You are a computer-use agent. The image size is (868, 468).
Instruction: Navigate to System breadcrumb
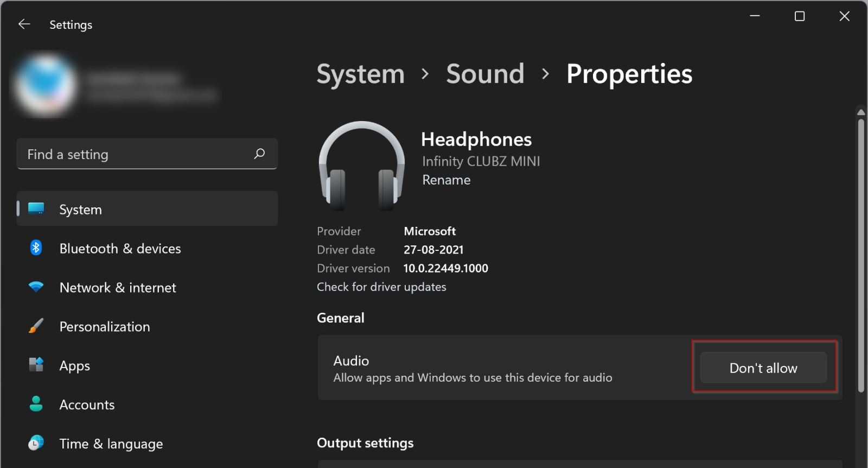361,74
